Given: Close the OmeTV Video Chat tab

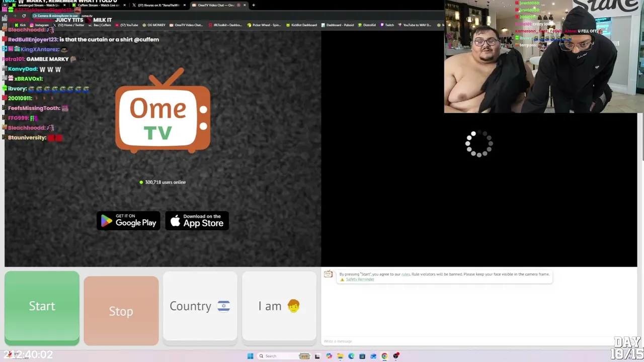Looking at the screenshot, I should 245,5.
